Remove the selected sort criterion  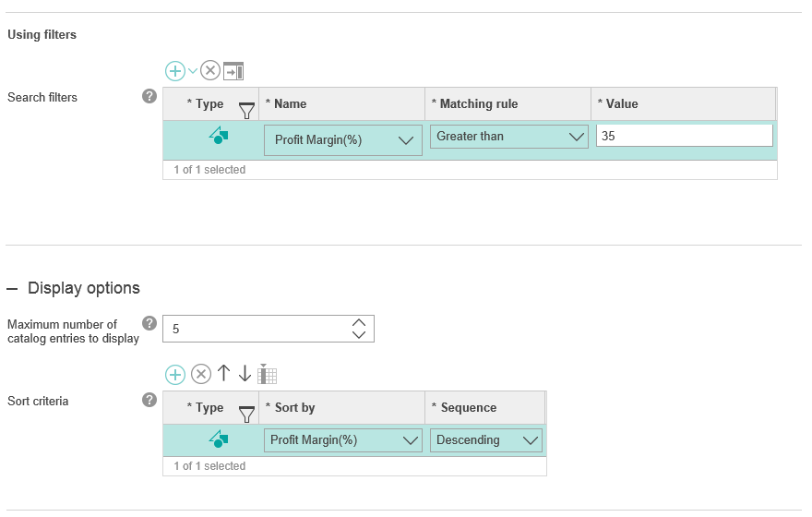(200, 374)
